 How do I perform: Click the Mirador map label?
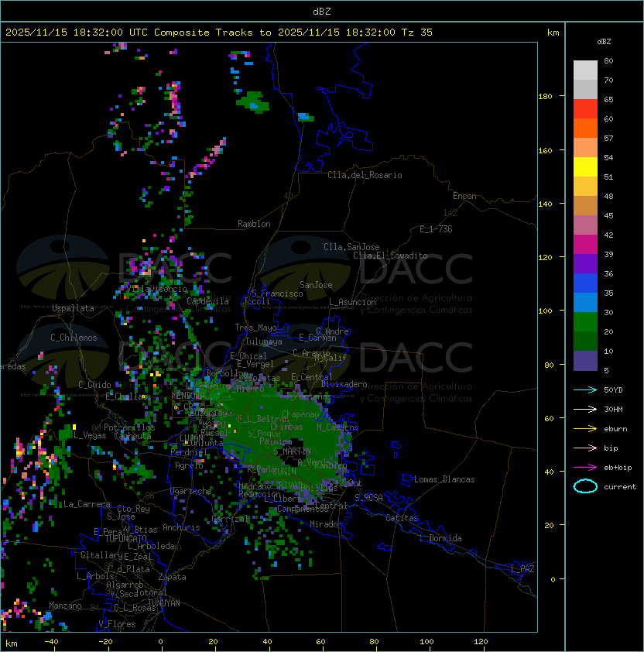[x=327, y=524]
